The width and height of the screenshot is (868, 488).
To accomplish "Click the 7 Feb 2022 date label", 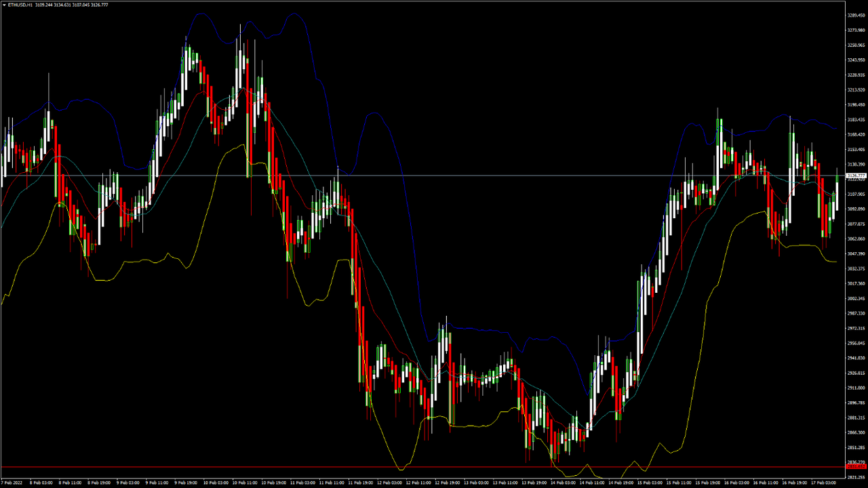I will click(x=12, y=483).
